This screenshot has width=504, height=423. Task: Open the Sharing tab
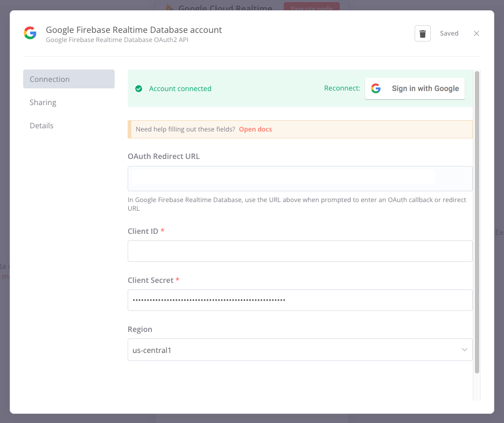click(43, 102)
